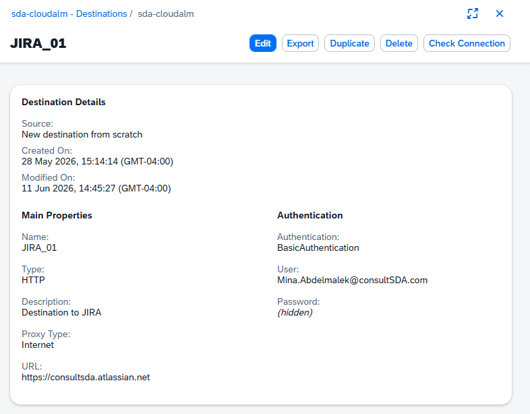Export the destination configuration
The height and width of the screenshot is (414, 530).
point(300,43)
